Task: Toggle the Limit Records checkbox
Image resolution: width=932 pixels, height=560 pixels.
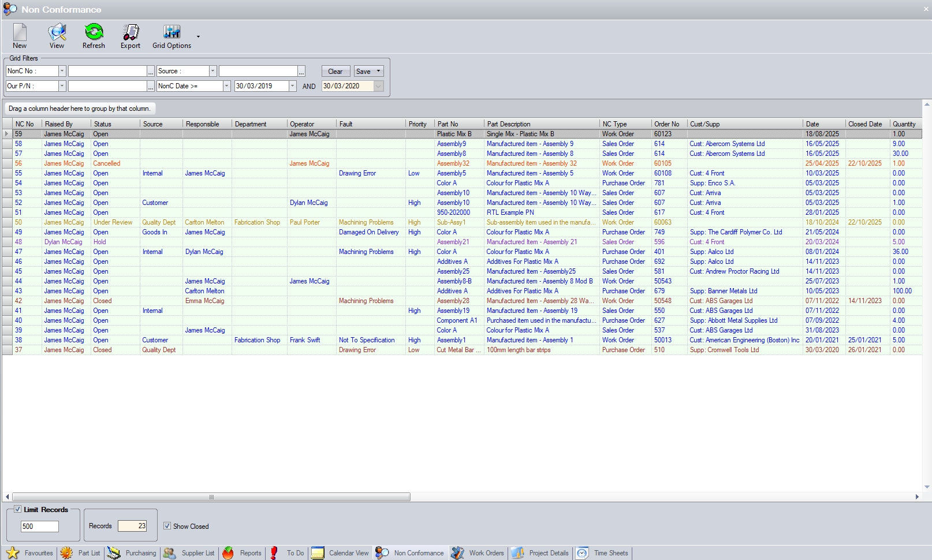Action: click(x=18, y=509)
